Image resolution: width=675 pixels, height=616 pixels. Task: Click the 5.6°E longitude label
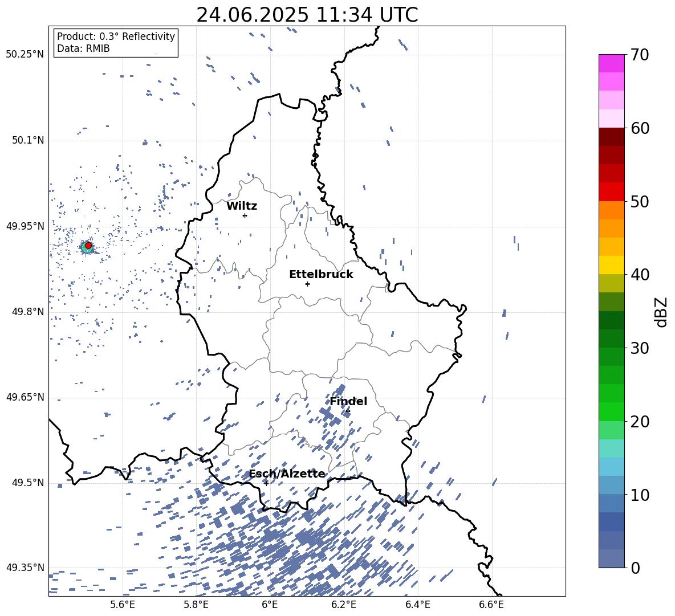123,605
